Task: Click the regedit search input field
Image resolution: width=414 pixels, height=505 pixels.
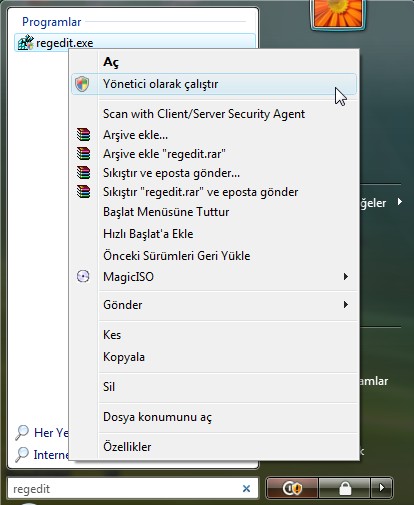Action: pos(133,489)
